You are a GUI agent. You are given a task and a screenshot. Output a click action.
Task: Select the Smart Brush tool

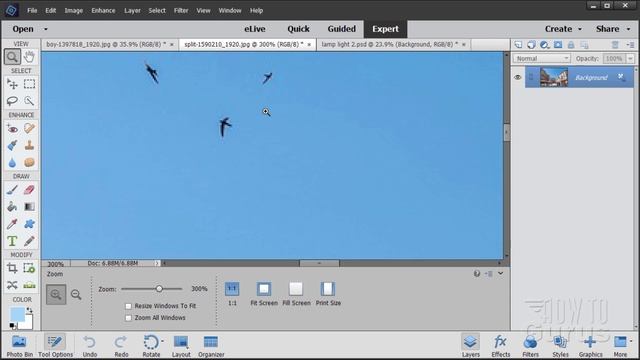point(12,145)
